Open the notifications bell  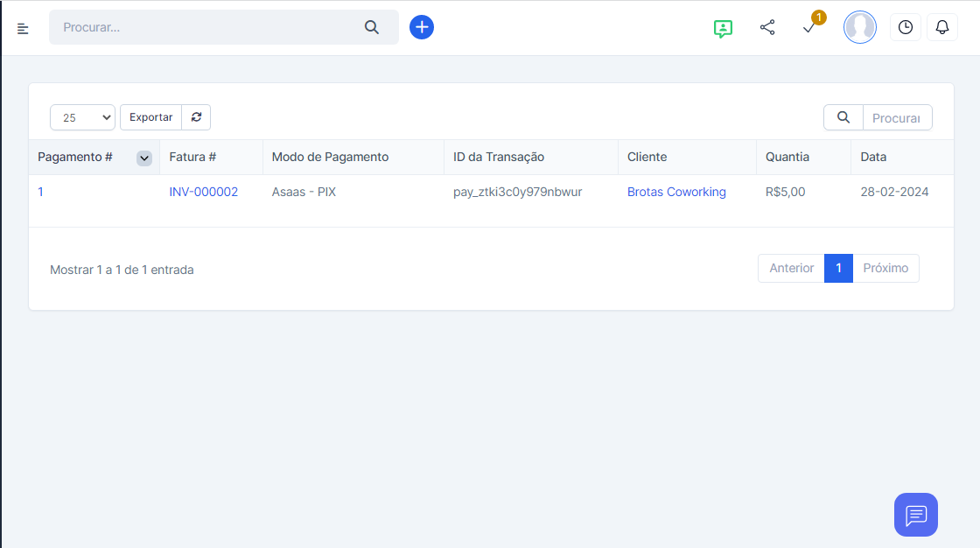(x=942, y=28)
